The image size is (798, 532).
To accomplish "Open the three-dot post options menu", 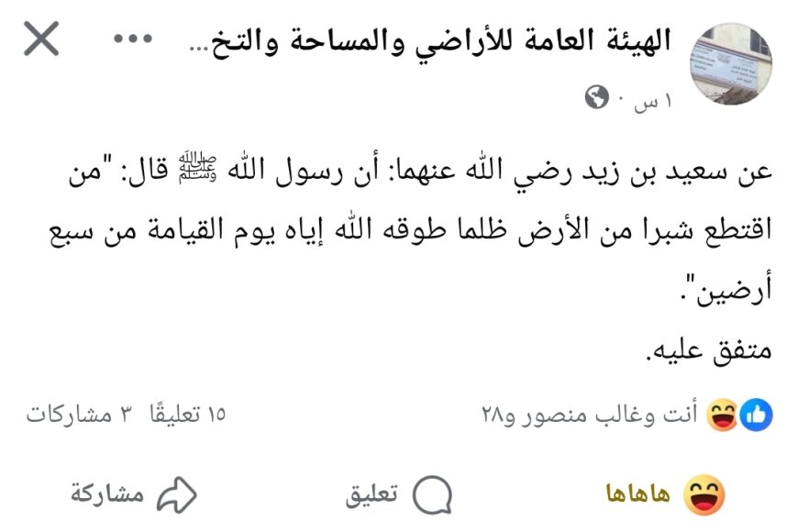I will coord(133,39).
